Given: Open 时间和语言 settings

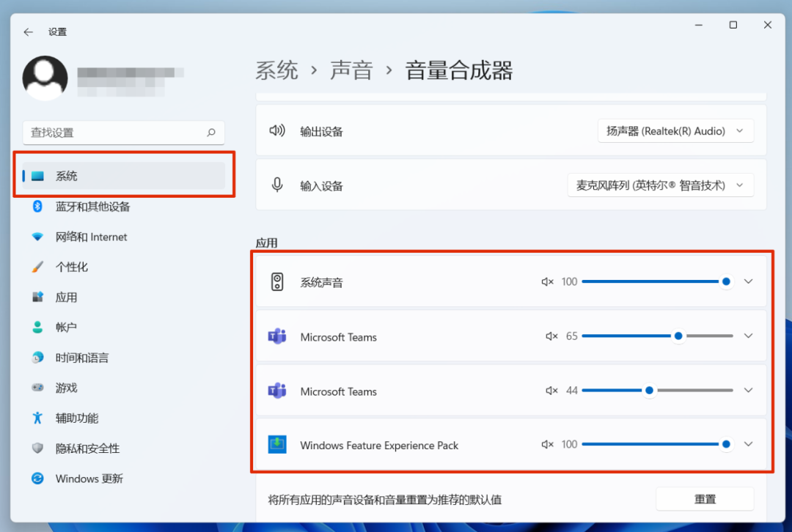Looking at the screenshot, I should (124, 358).
